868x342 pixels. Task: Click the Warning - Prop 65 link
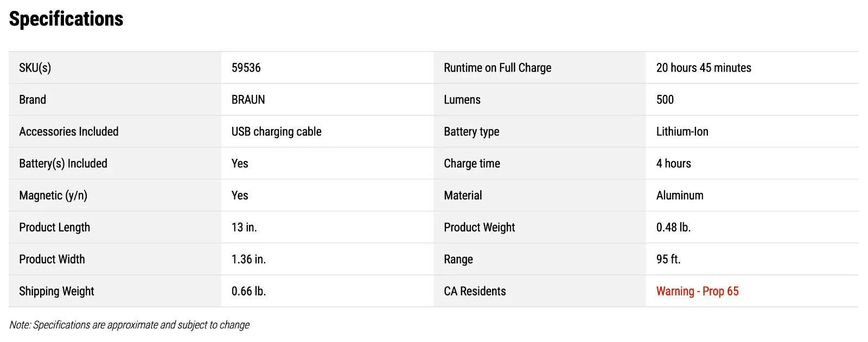(x=697, y=291)
